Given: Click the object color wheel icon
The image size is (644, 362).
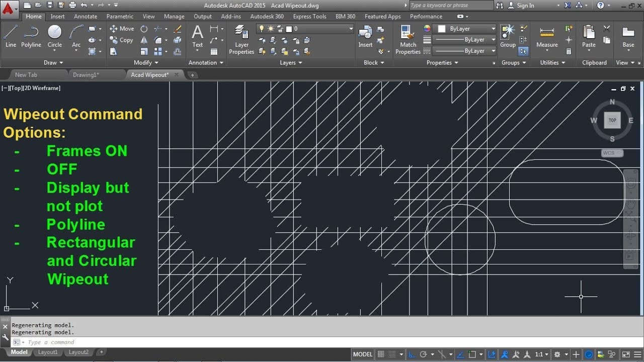Looking at the screenshot, I should point(427,29).
